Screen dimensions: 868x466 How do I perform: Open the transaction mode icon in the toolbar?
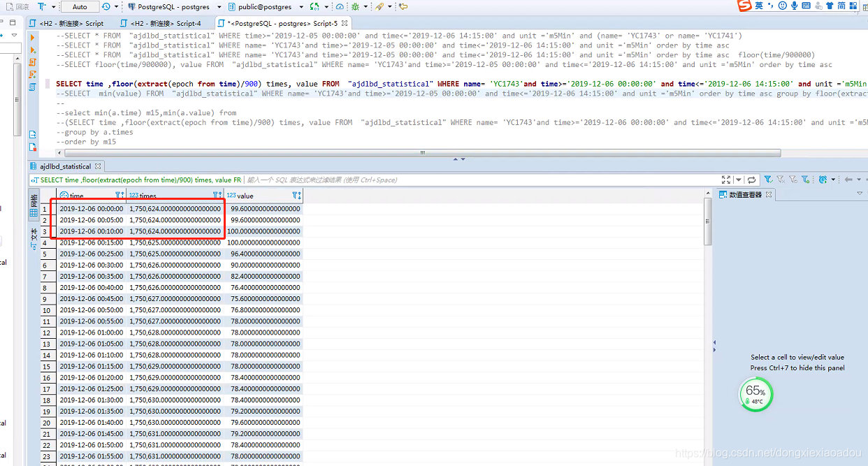point(43,6)
